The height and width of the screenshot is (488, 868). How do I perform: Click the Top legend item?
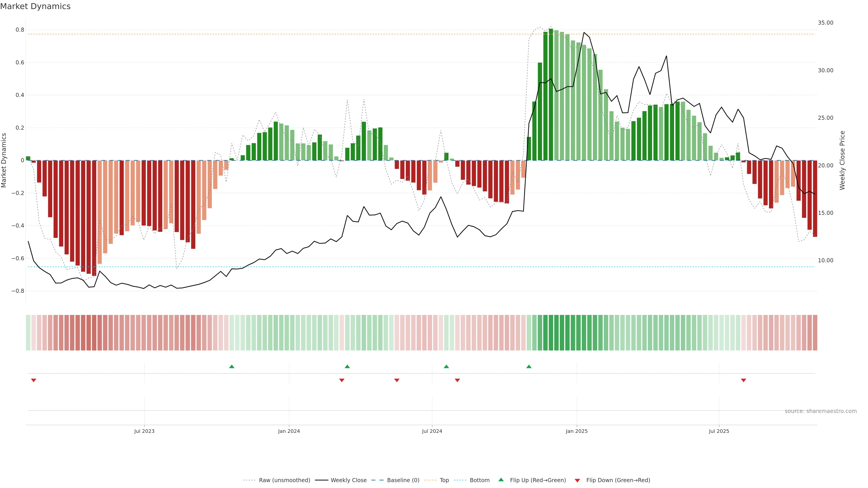pos(444,480)
